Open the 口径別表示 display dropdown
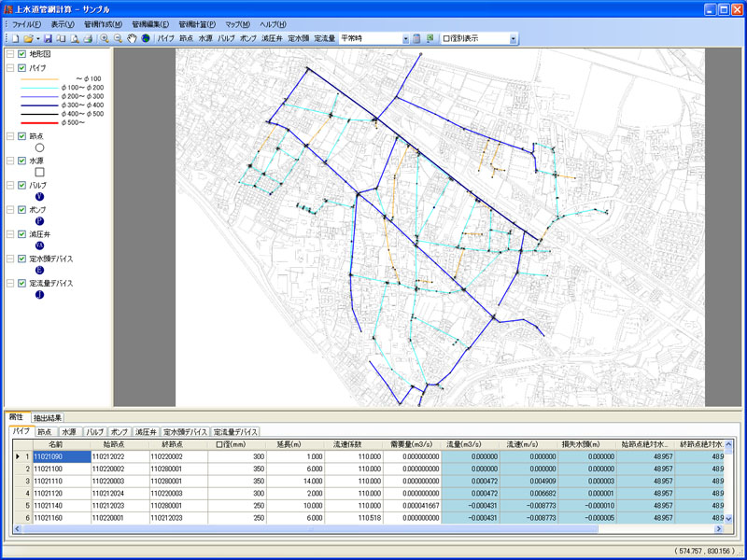The width and height of the screenshot is (747, 560). coord(513,39)
